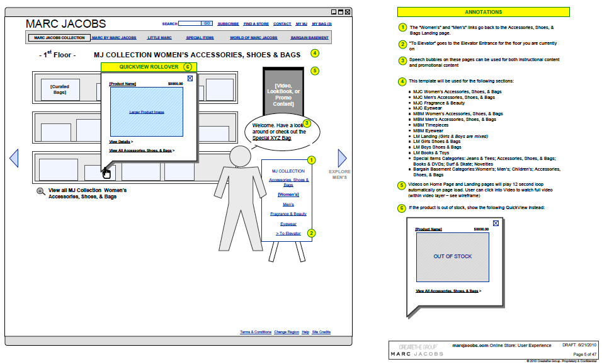Viewport: 602px width, 364px height.
Task: Open Eyewear link on sign
Action: pos(288,224)
